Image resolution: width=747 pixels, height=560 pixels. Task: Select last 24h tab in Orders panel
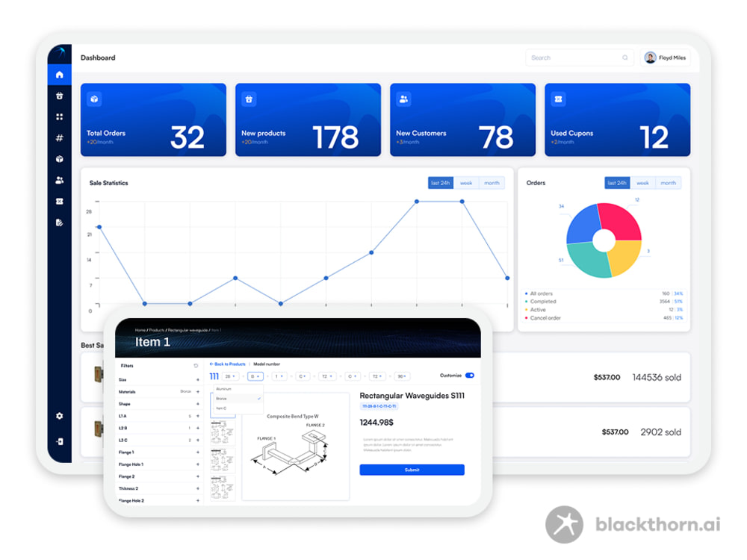click(617, 183)
